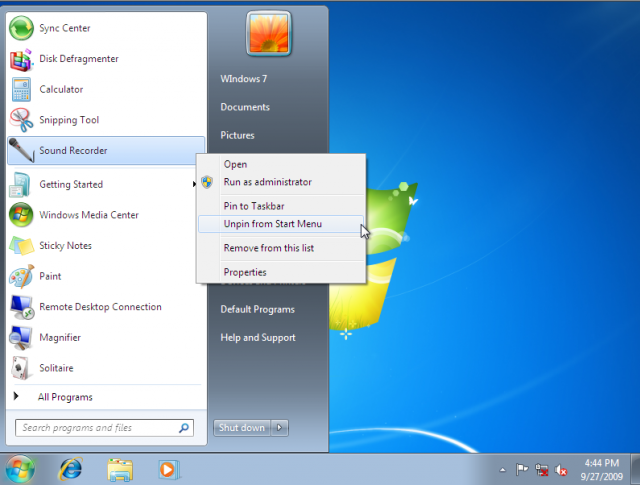Click the Remote Desktop Connection label
Viewport: 640px width, 485px height.
pyautogui.click(x=100, y=307)
